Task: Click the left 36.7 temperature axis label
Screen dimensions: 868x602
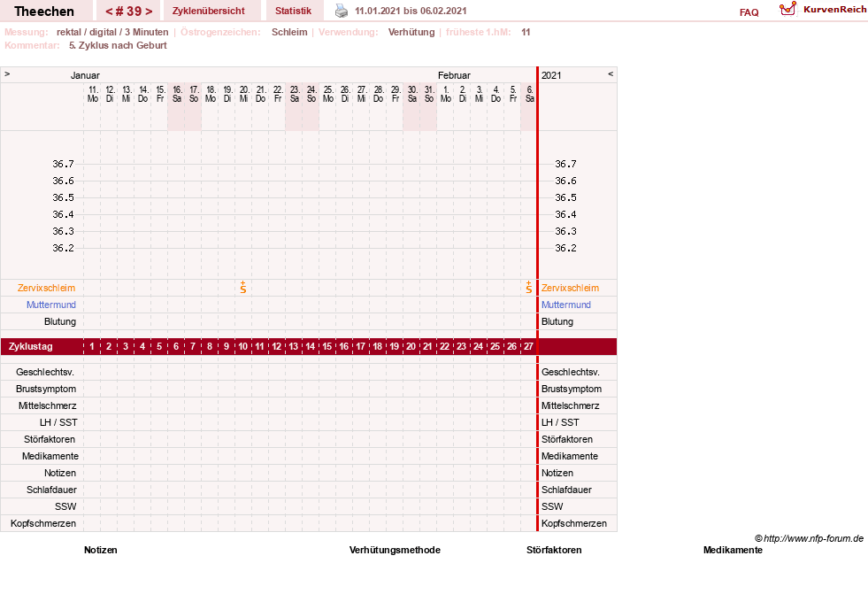Action: pos(63,164)
